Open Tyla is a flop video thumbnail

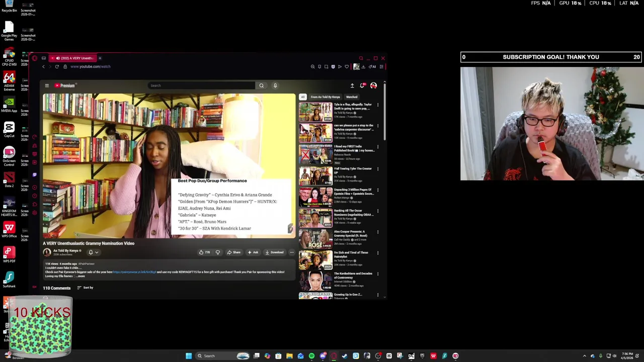pyautogui.click(x=315, y=112)
